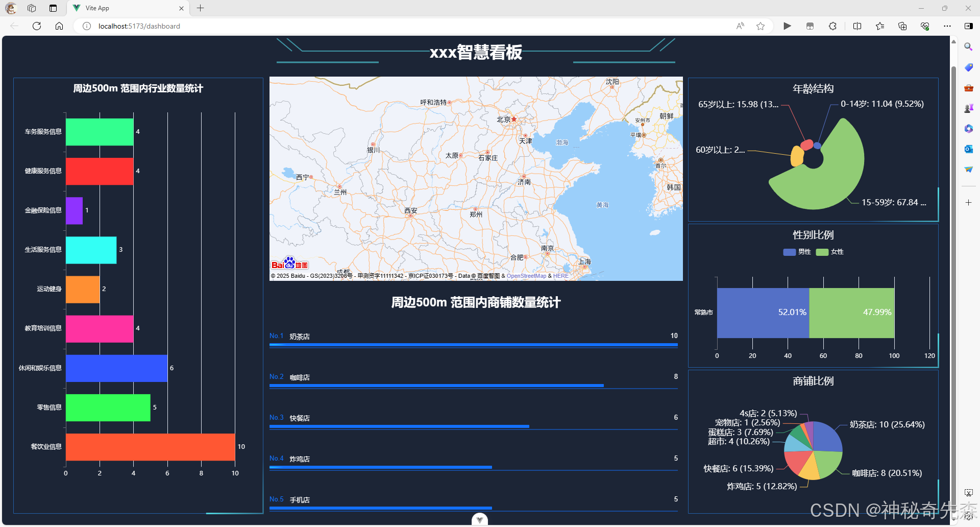Expand the bottom down-arrow button
The image size is (980, 527).
pyautogui.click(x=479, y=520)
